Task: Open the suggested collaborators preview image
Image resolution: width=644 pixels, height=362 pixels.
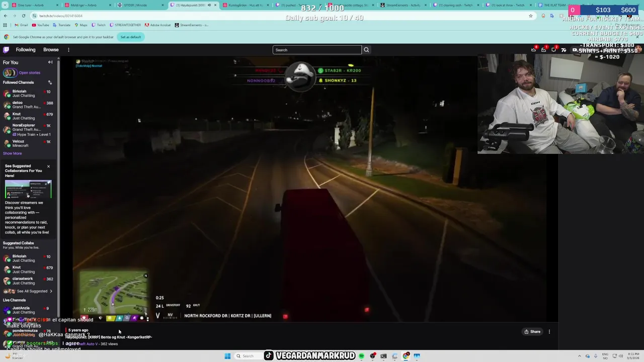Action: point(28,190)
